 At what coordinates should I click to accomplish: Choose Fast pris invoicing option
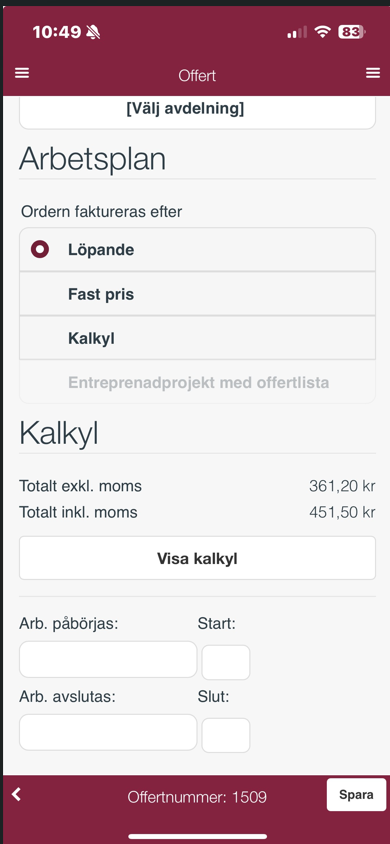[197, 294]
